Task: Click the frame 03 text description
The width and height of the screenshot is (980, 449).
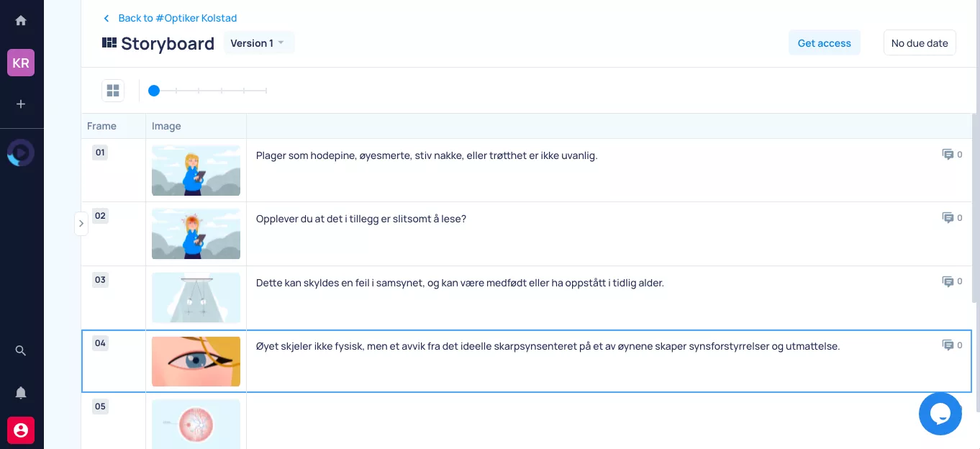Action: coord(460,283)
